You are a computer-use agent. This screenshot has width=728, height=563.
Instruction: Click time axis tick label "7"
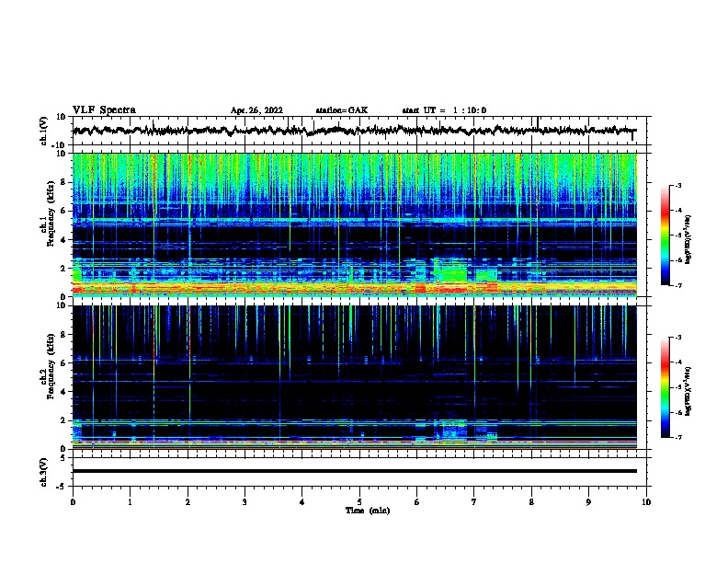point(474,502)
